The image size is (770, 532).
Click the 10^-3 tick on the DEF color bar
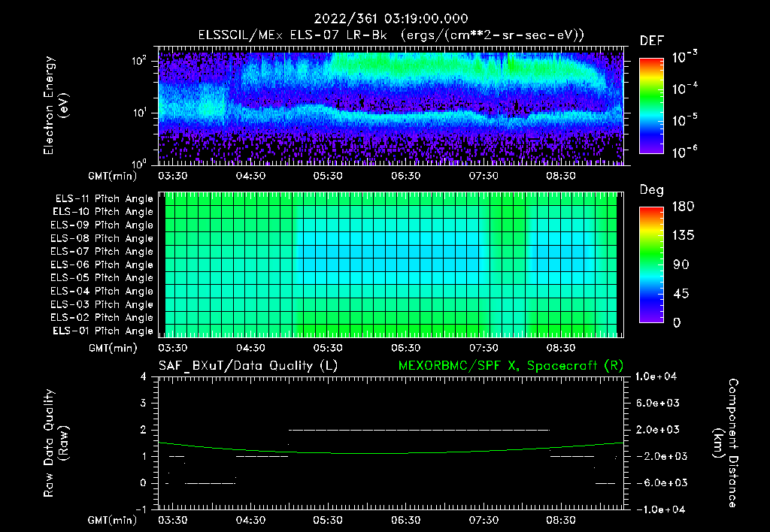684,56
